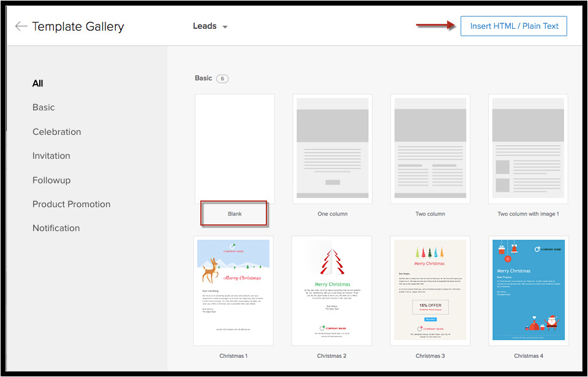Choose the blue Christmas 4 template
This screenshot has height=377, width=588.
(529, 291)
